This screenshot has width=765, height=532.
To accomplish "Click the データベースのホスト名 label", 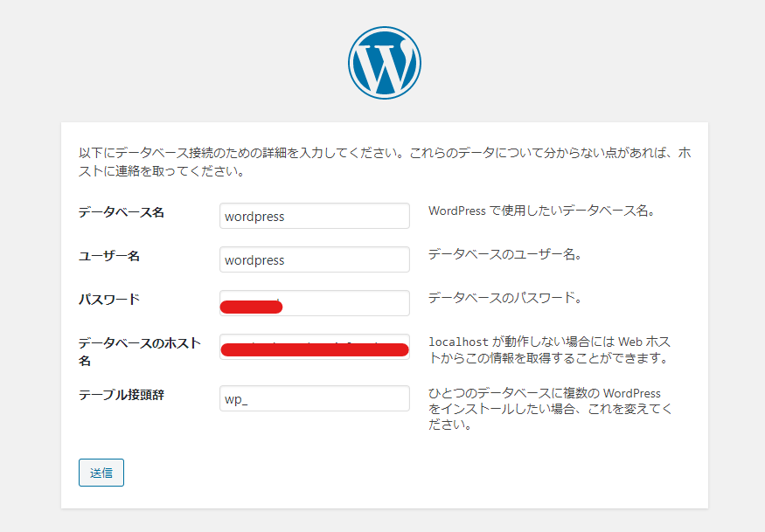I will [140, 351].
